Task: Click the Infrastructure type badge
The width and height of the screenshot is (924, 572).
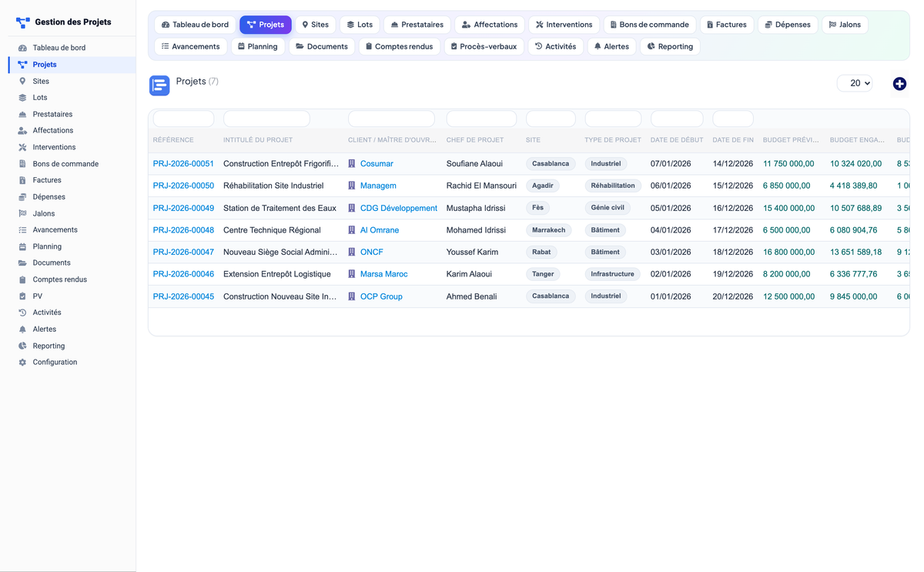Action: coord(613,274)
